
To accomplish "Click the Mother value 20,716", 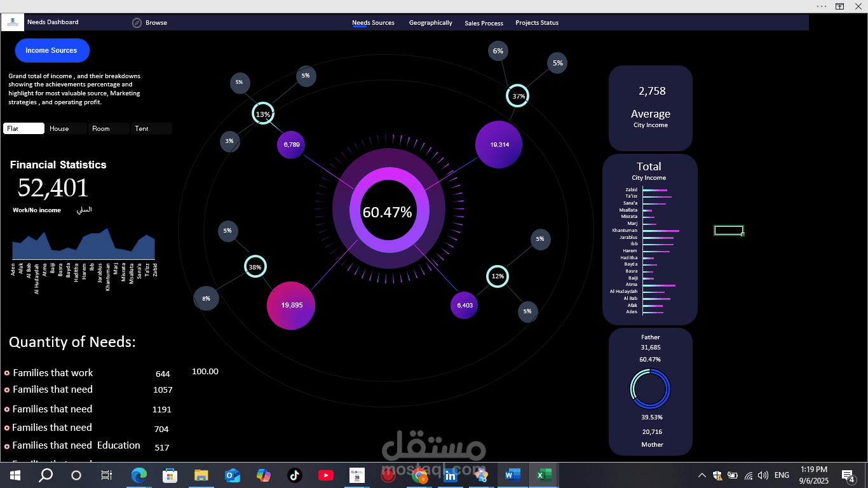I will (652, 431).
